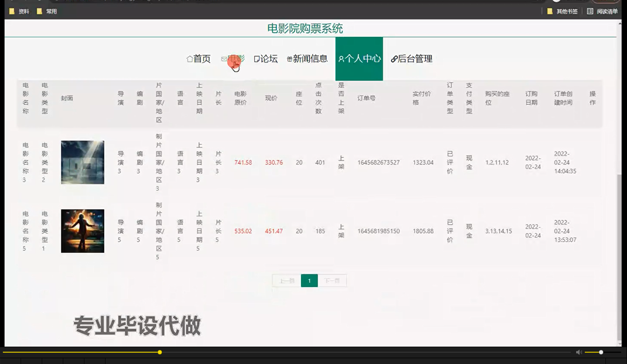627x364 pixels.
Task: Open the 首页 navigation menu item
Action: [201, 58]
